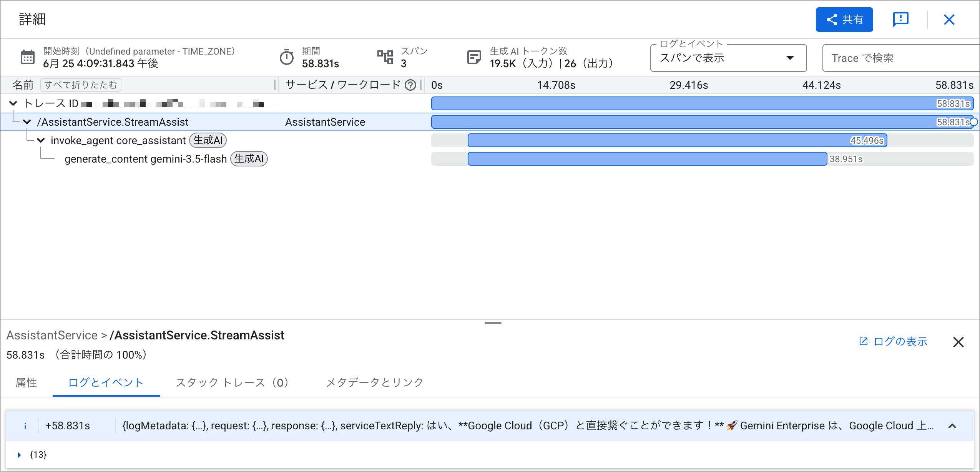This screenshot has width=980, height=472.
Task: Collapse the +58.831s log entry chevron
Action: (x=952, y=426)
